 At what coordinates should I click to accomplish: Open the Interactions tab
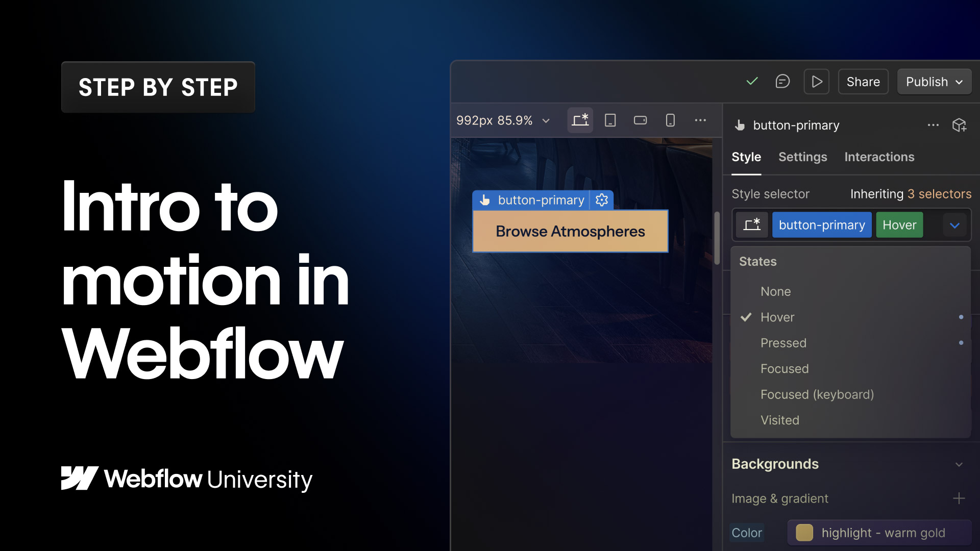coord(879,157)
